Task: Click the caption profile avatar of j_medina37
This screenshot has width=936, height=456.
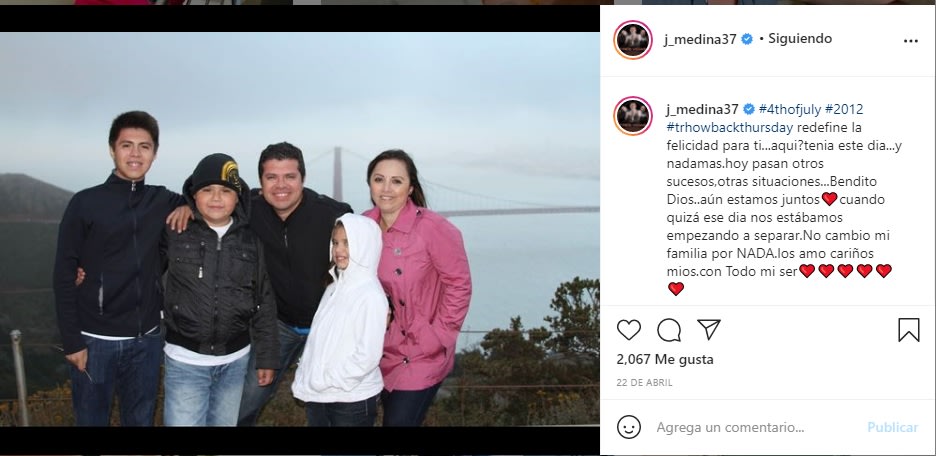Action: click(x=633, y=116)
